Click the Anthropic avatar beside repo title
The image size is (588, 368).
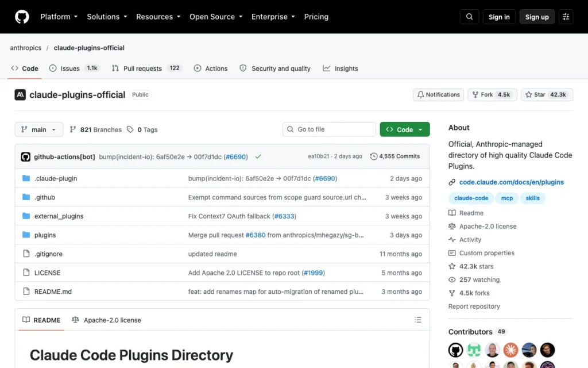[20, 95]
